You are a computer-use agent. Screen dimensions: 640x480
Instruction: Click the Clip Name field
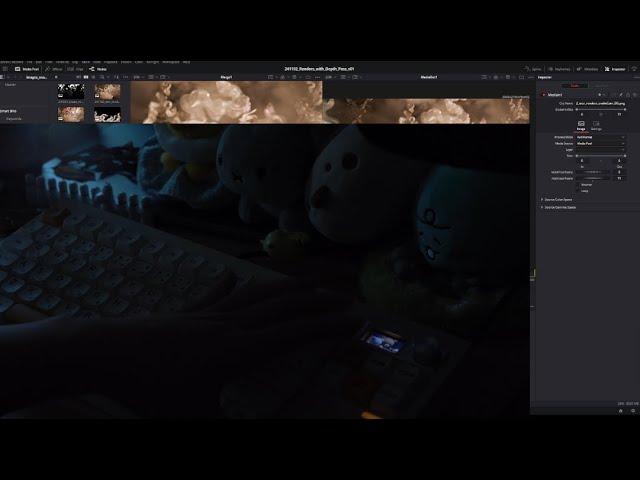pyautogui.click(x=600, y=104)
